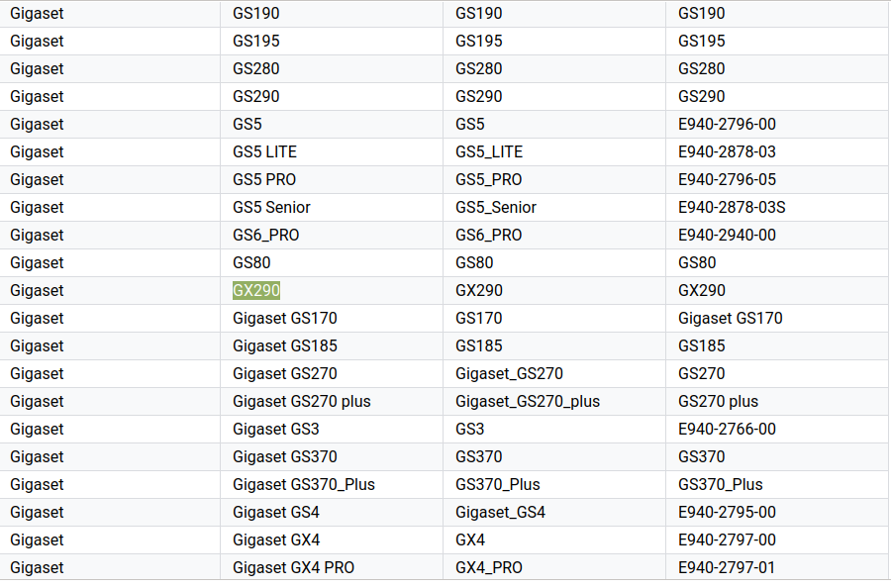Click Gigaset brand in the GS80 row
The height and width of the screenshot is (588, 891).
click(37, 262)
